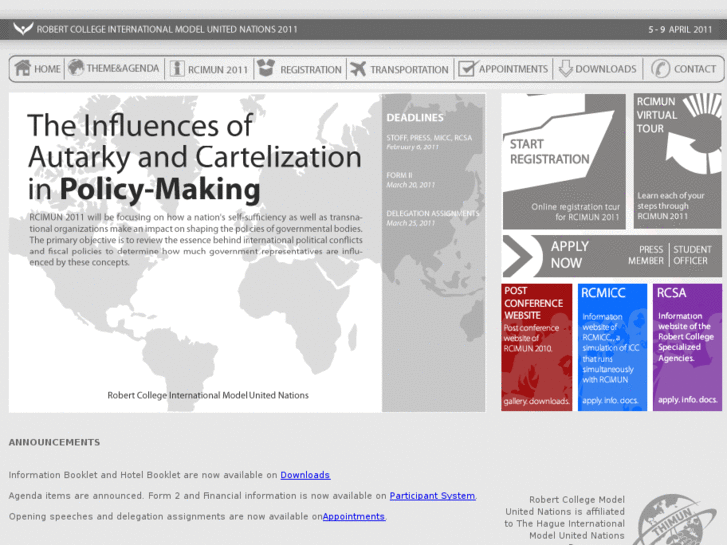Open the purple RCSA tile
The image size is (727, 545).
click(x=687, y=347)
